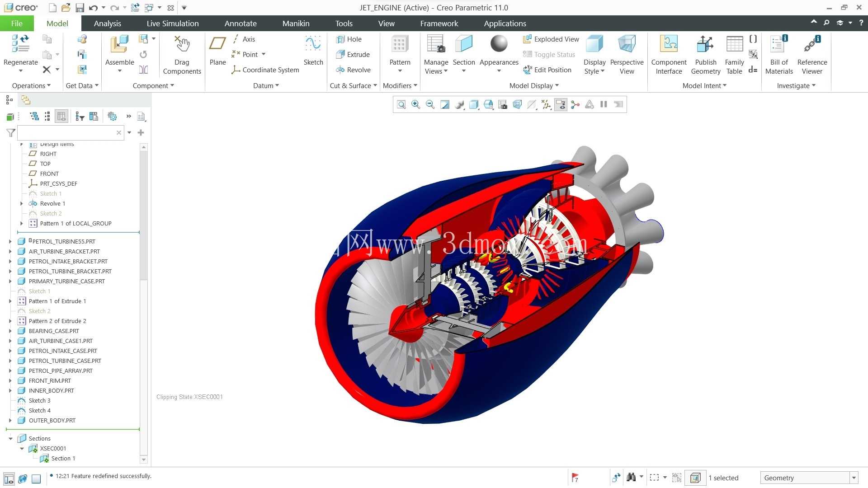This screenshot has width=868, height=488.
Task: Click the Assemble component icon
Action: pos(119,44)
